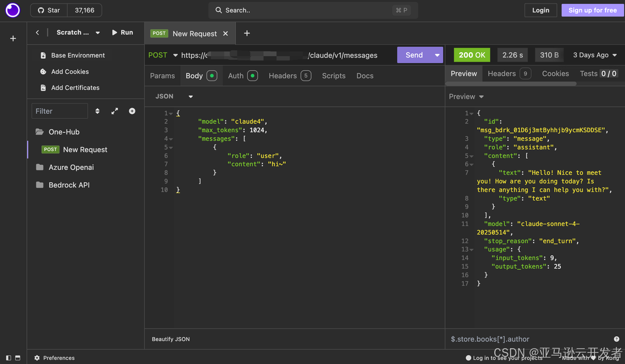The image size is (625, 364).
Task: Click the GitHub Star button
Action: pos(49,10)
